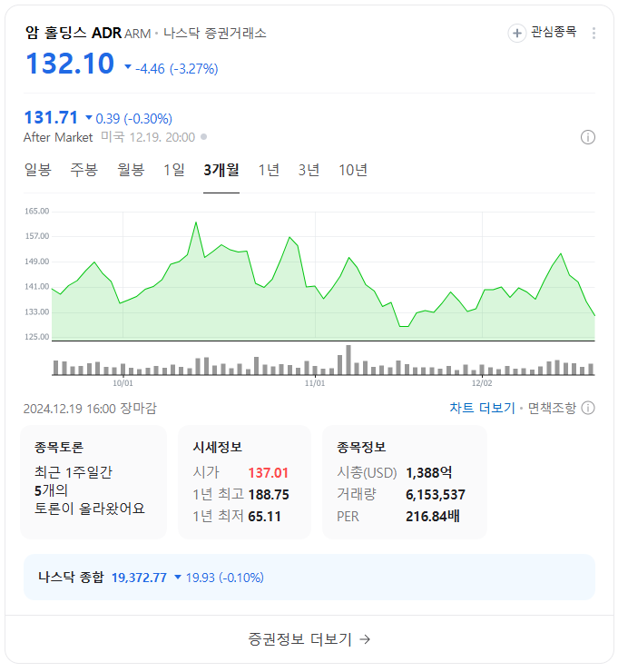Click the 관심종목 button label
The image size is (618, 672).
pos(554,32)
